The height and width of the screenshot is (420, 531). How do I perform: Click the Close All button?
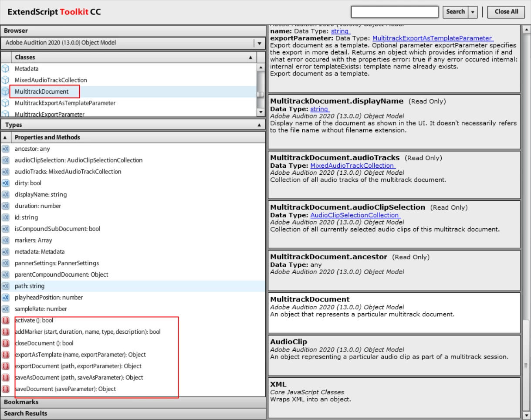click(506, 12)
